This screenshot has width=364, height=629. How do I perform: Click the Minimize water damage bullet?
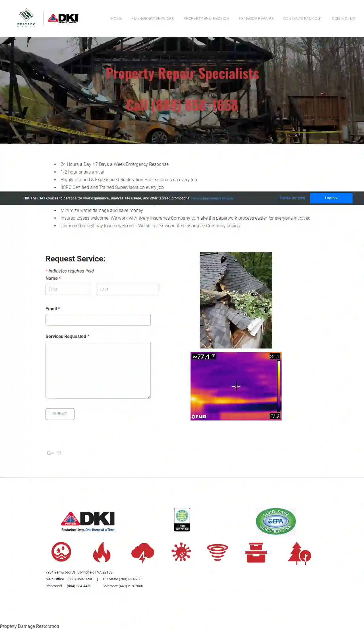[102, 210]
